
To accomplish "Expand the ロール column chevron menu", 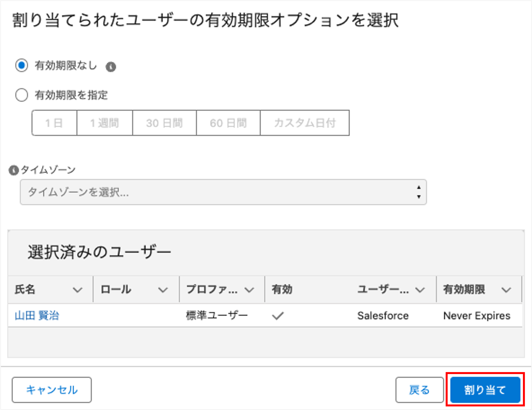I will (163, 290).
